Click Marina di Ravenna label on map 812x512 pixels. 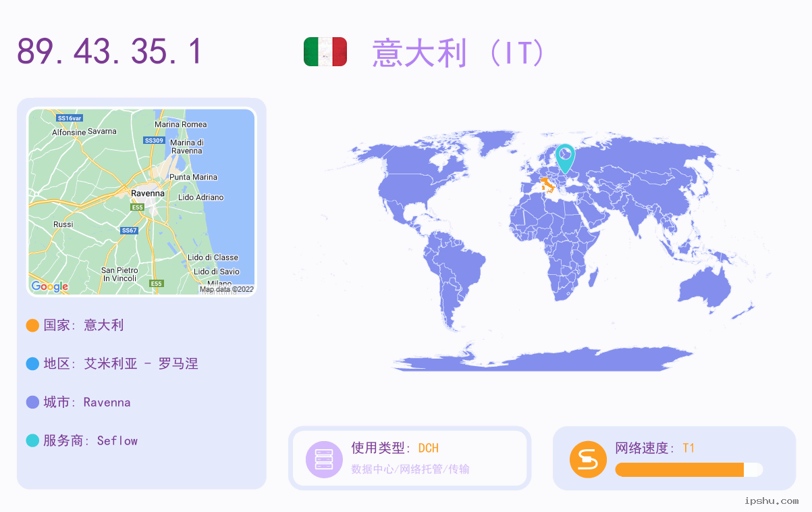coord(187,147)
